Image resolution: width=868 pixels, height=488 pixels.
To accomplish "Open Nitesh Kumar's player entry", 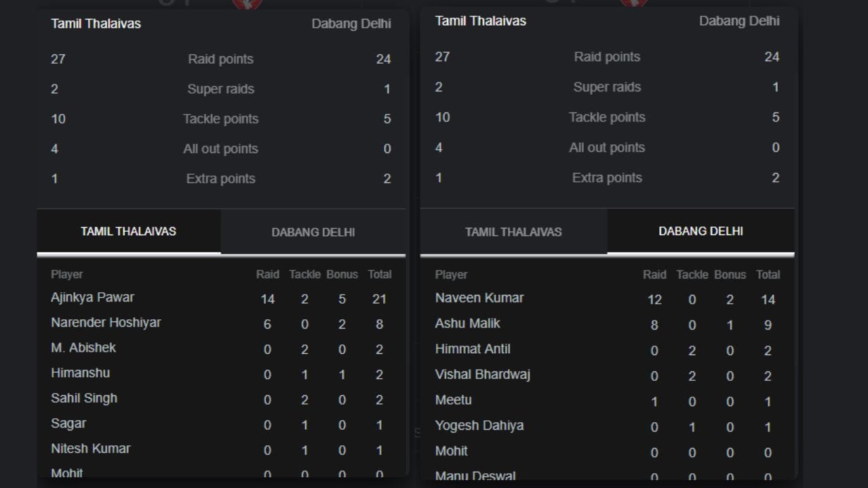I will pos(90,449).
